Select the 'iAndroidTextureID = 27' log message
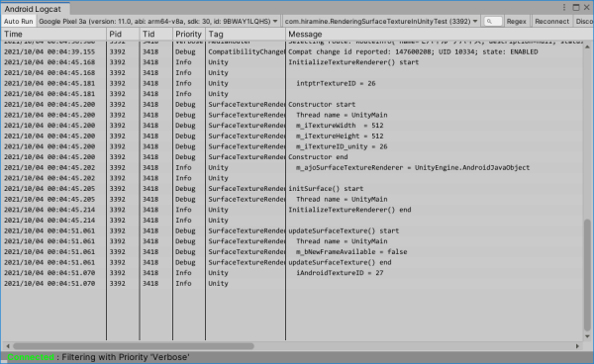594x364 pixels. click(340, 273)
